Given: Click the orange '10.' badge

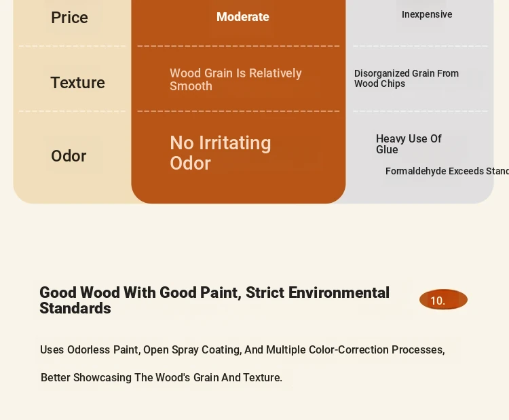Looking at the screenshot, I should click(443, 300).
